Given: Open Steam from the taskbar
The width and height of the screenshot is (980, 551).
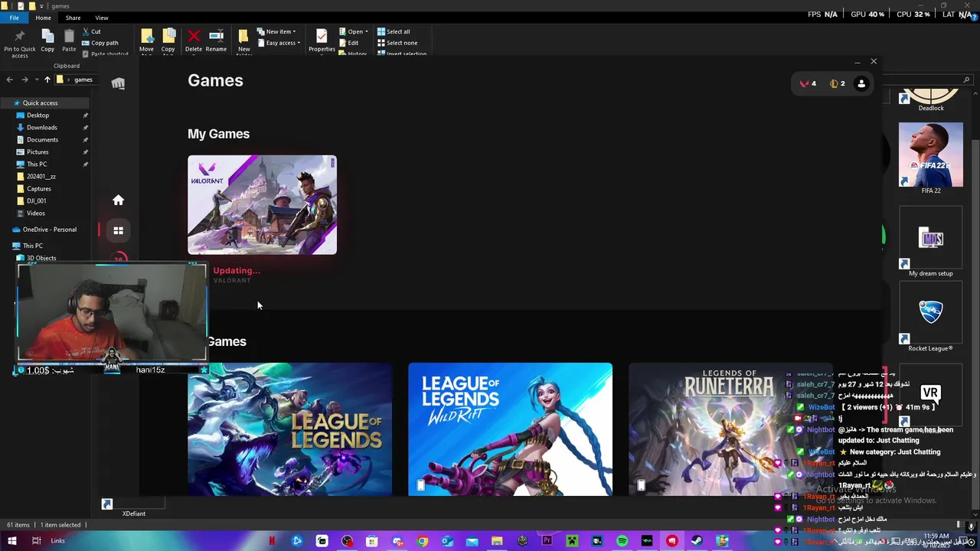Looking at the screenshot, I should pos(697,541).
